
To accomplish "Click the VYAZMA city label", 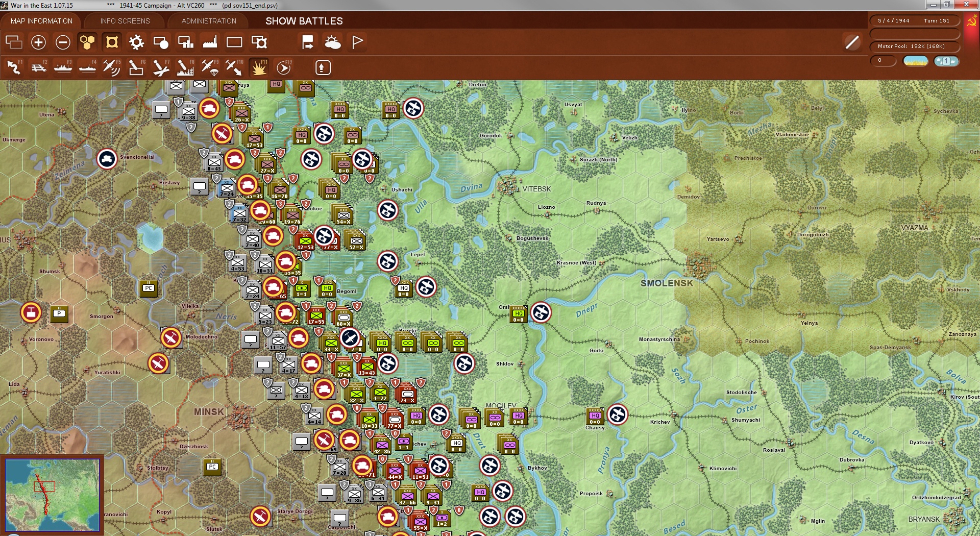I will 915,228.
